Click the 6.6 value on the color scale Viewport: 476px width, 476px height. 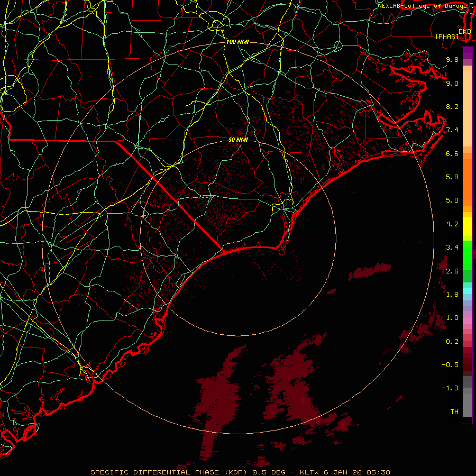tap(452, 153)
